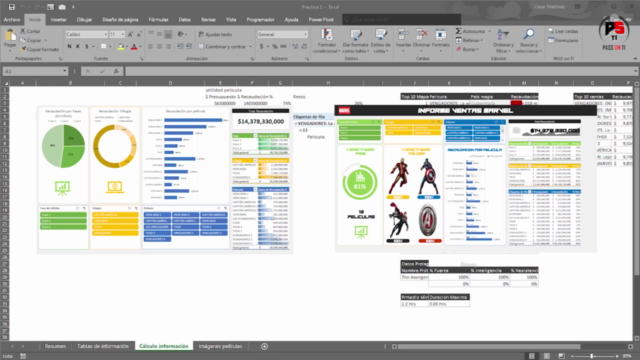The image size is (640, 360).
Task: Open Dar formato como tabla
Action: coord(356,41)
